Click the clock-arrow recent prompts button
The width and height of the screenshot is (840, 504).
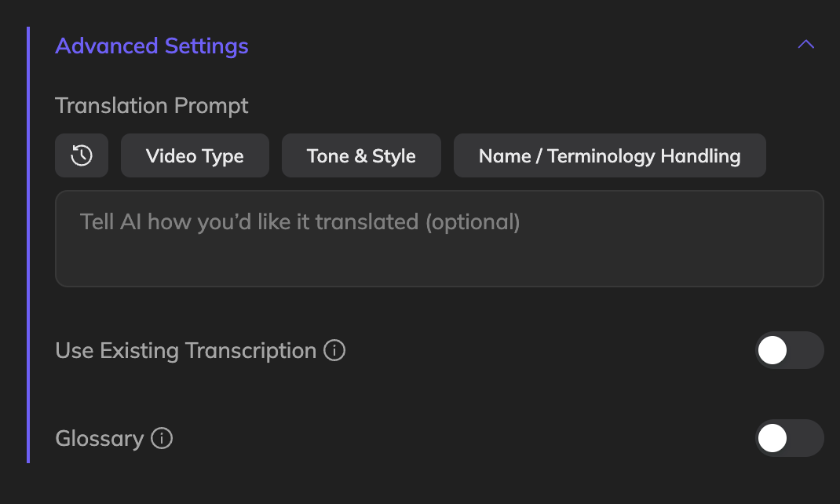(82, 155)
